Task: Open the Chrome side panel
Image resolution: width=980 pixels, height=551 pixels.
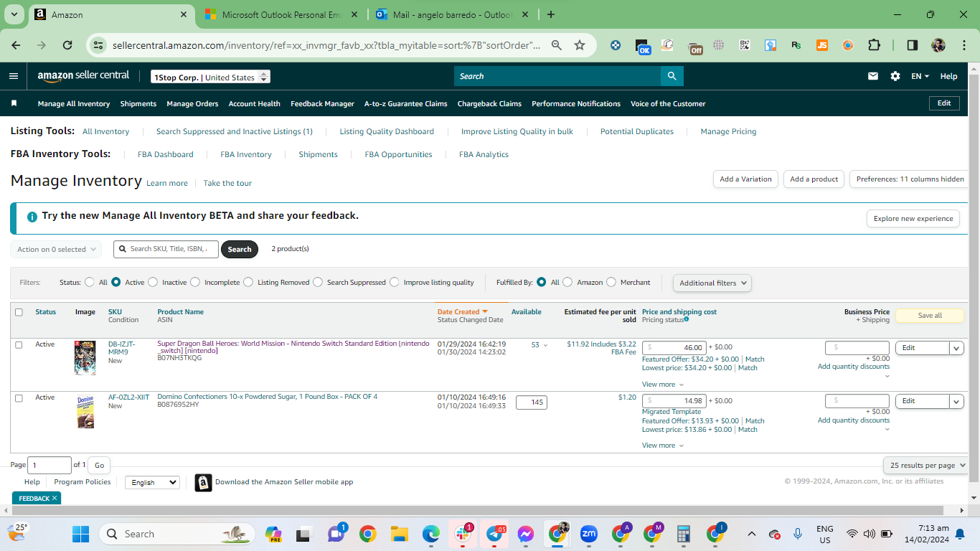Action: pyautogui.click(x=912, y=45)
